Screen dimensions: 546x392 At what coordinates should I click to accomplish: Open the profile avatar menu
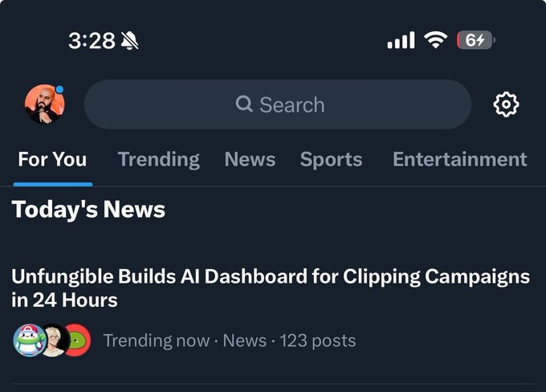coord(44,104)
